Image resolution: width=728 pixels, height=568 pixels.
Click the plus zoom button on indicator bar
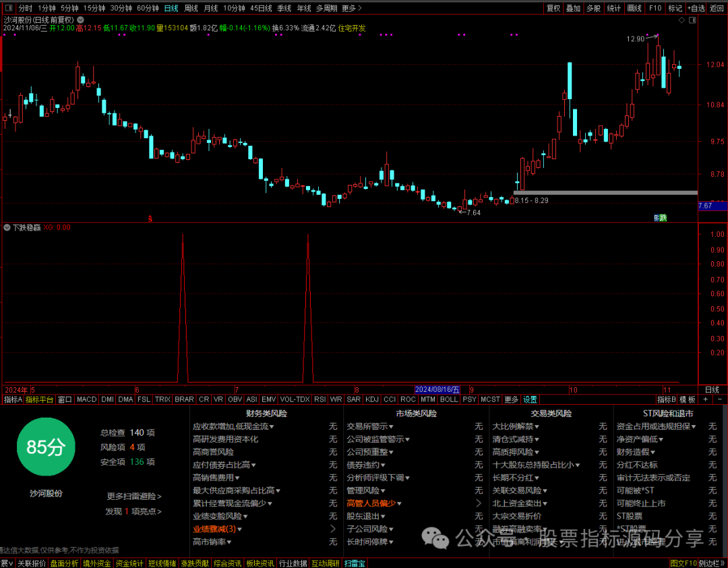705,399
